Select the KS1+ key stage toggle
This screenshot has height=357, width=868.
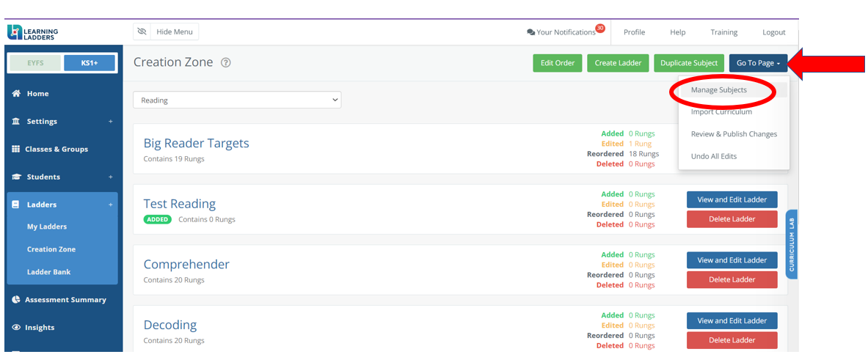point(89,63)
